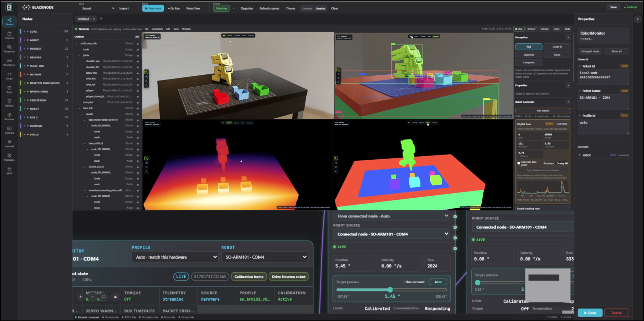The height and width of the screenshot is (321, 644).
Task: Click canvas lock icon
Action: (115, 297)
